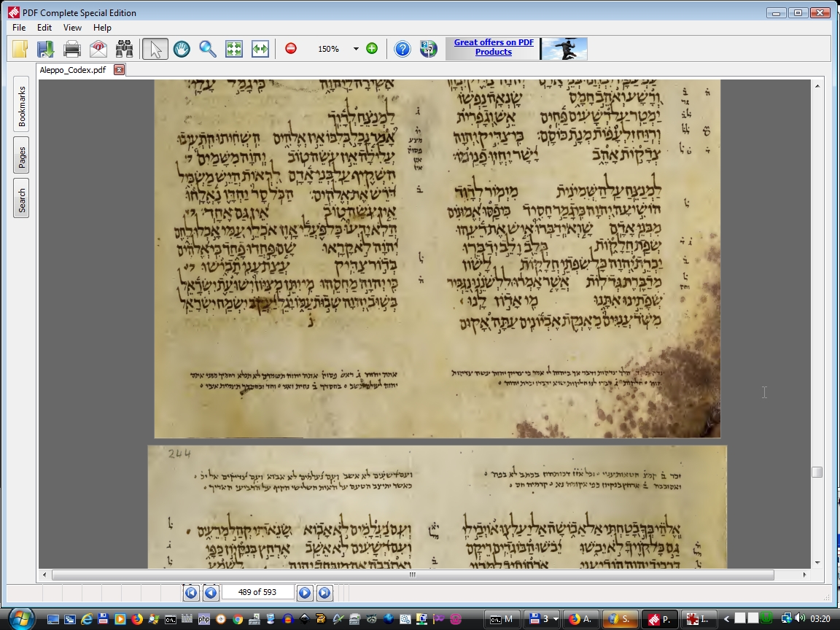
Task: Zoom out with the red minus button
Action: 291,49
